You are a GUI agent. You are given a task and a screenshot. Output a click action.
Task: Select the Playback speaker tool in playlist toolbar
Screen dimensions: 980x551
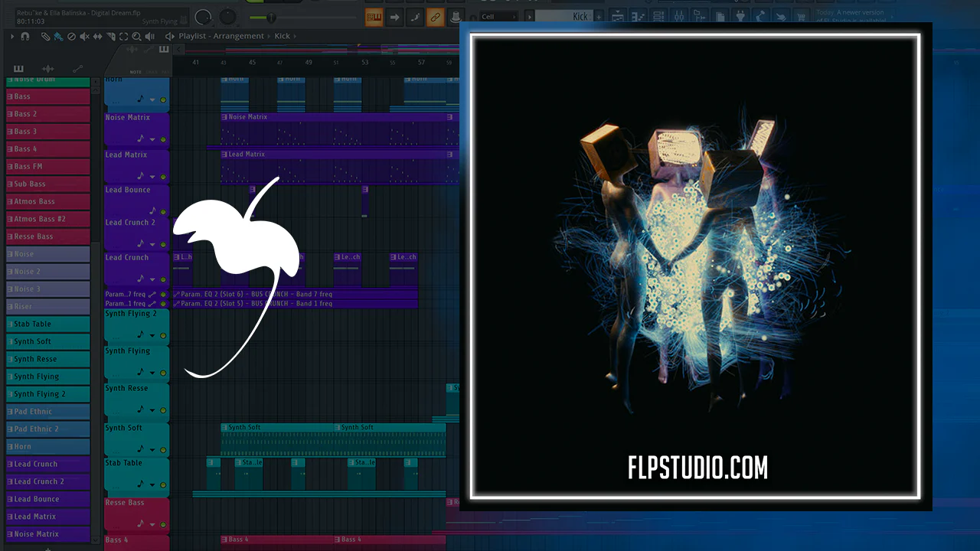(x=149, y=36)
